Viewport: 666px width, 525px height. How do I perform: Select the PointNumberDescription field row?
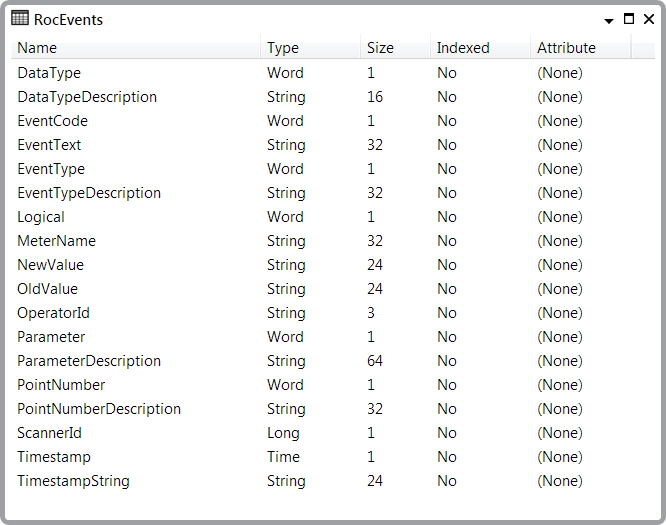point(333,409)
